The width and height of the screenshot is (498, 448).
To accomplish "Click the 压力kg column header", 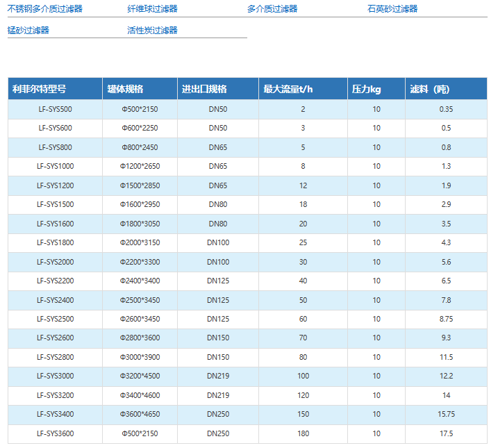I will (x=366, y=90).
